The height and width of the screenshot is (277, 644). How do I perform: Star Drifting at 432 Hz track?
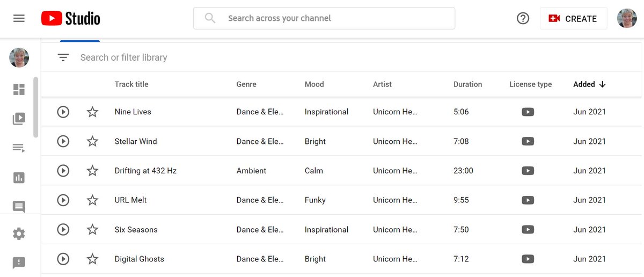click(x=92, y=171)
